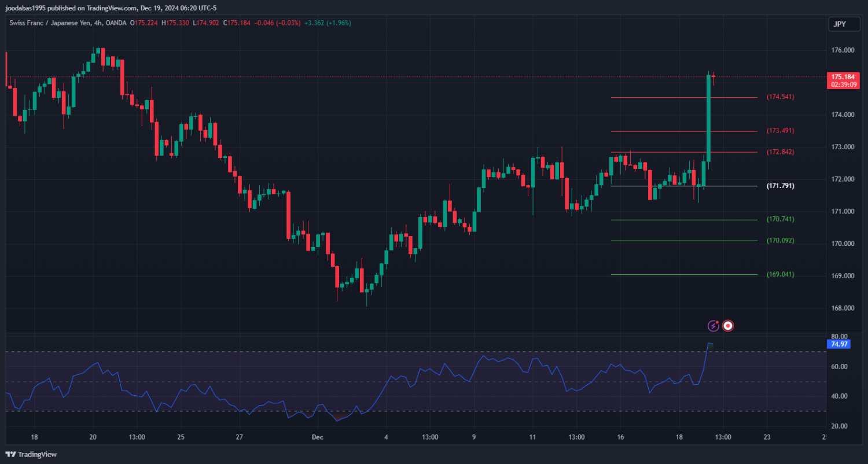Select the white (171.791) pivot level label
The image size is (868, 464).
click(781, 186)
